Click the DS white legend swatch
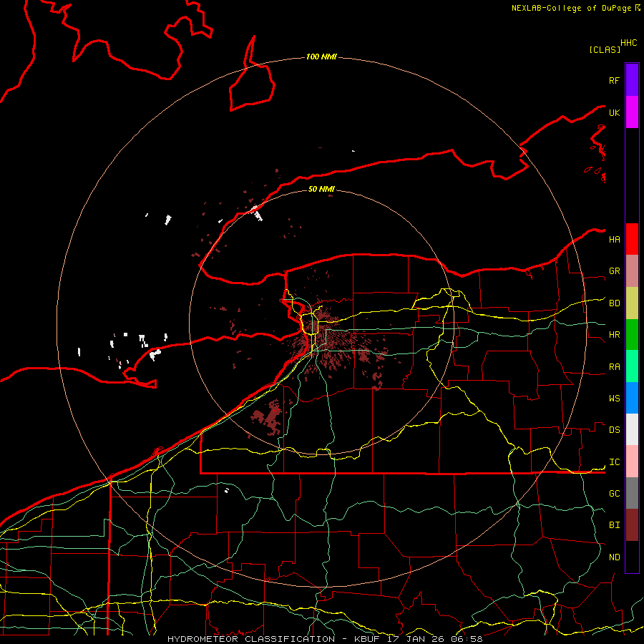644x644 pixels. point(632,429)
